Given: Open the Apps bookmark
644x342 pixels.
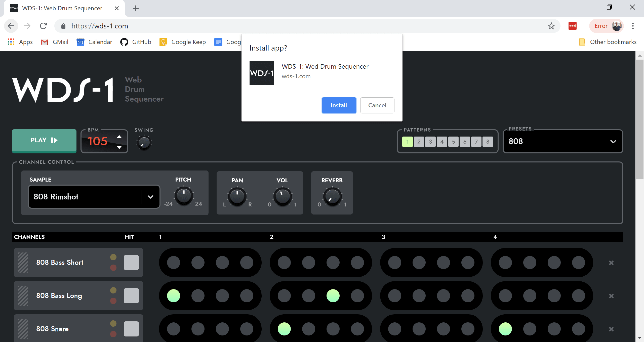Looking at the screenshot, I should 20,42.
